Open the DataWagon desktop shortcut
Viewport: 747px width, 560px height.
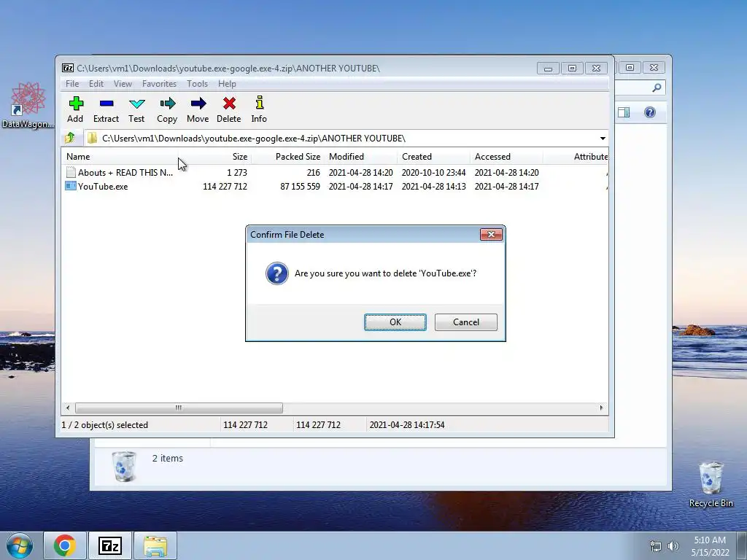tap(28, 106)
